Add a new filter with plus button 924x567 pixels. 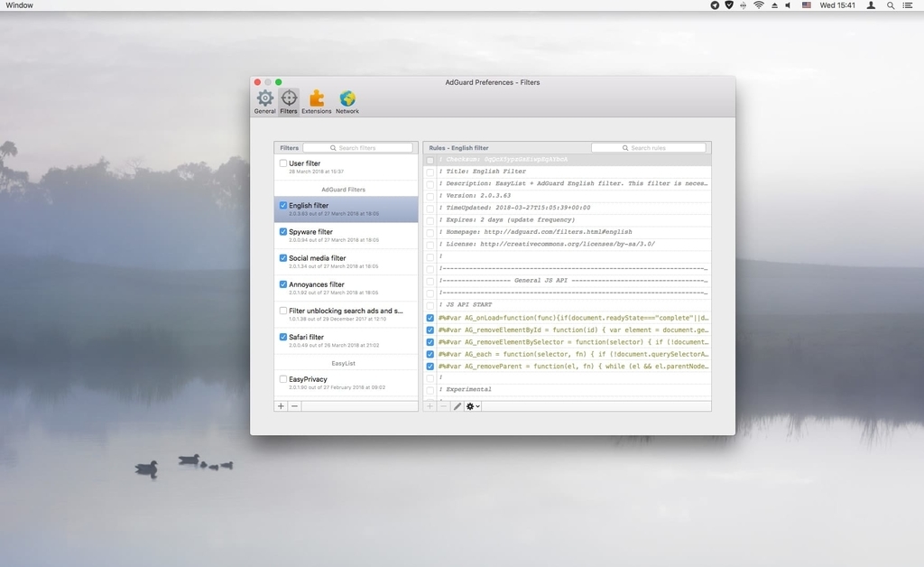[282, 406]
